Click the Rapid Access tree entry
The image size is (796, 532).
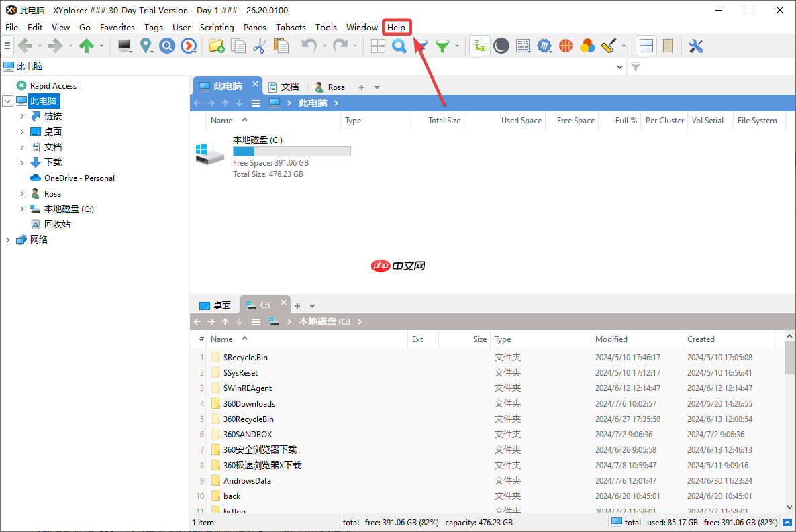(53, 85)
